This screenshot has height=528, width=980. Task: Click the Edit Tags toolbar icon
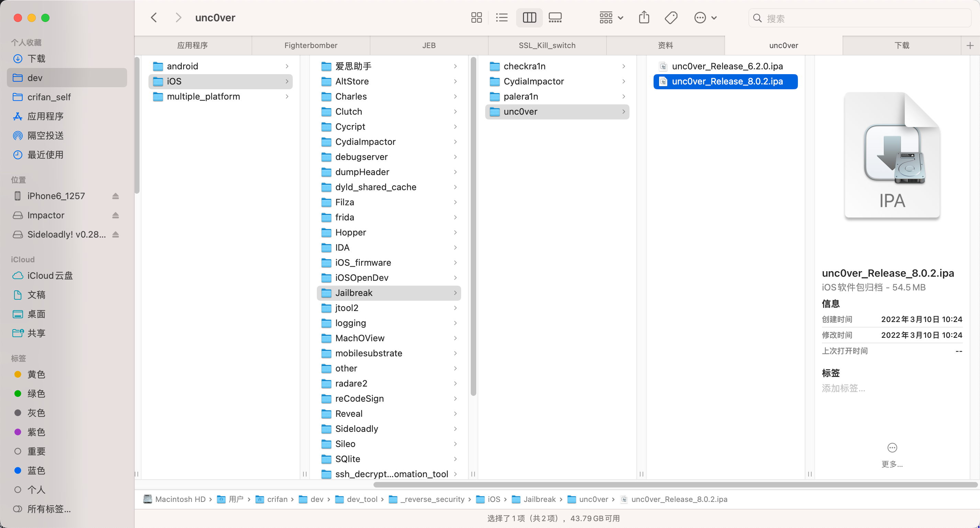(x=671, y=18)
